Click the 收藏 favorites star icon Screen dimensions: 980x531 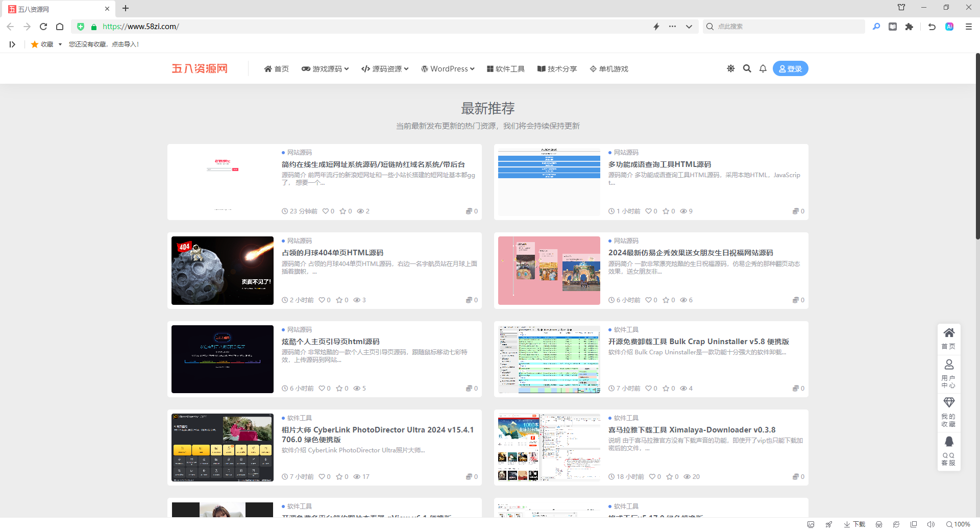pos(35,44)
